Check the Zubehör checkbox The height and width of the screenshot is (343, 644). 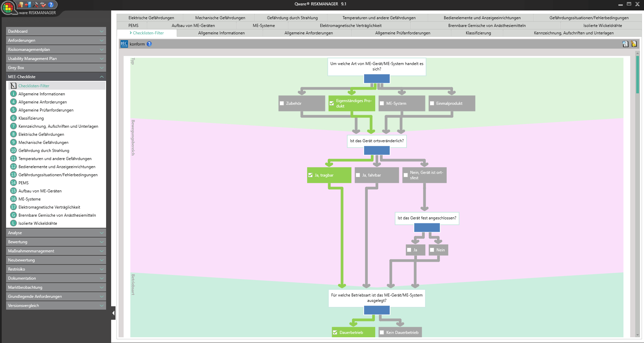pos(282,103)
